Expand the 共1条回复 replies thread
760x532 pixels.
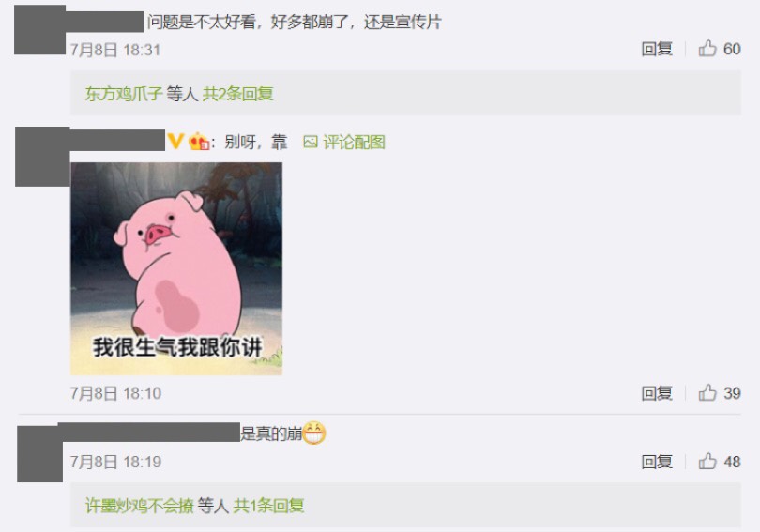268,506
